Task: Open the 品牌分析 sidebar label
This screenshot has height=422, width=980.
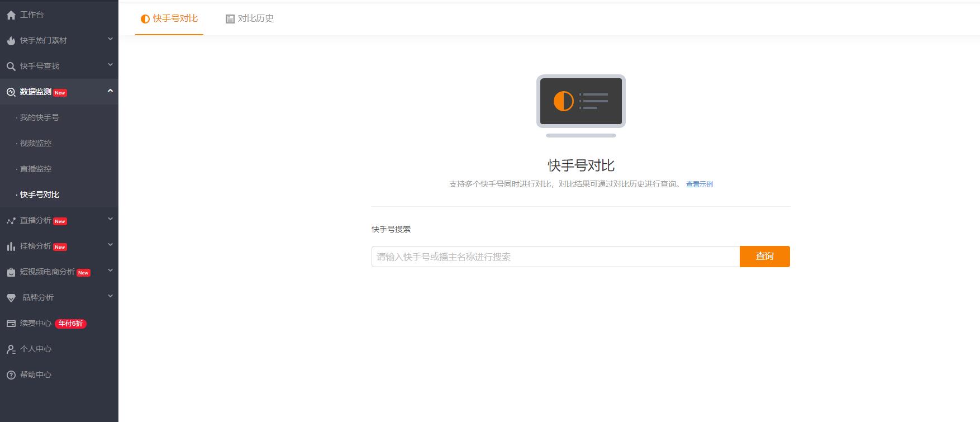Action: tap(38, 297)
